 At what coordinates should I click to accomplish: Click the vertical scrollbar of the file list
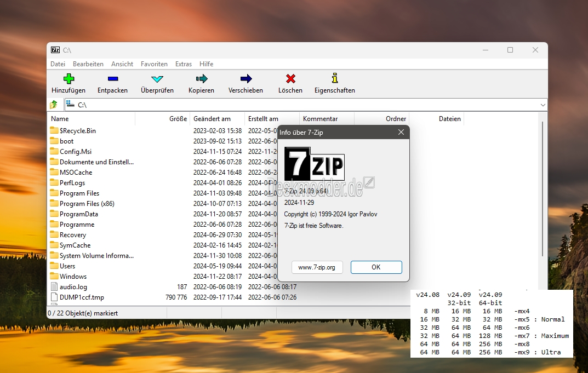pyautogui.click(x=543, y=189)
